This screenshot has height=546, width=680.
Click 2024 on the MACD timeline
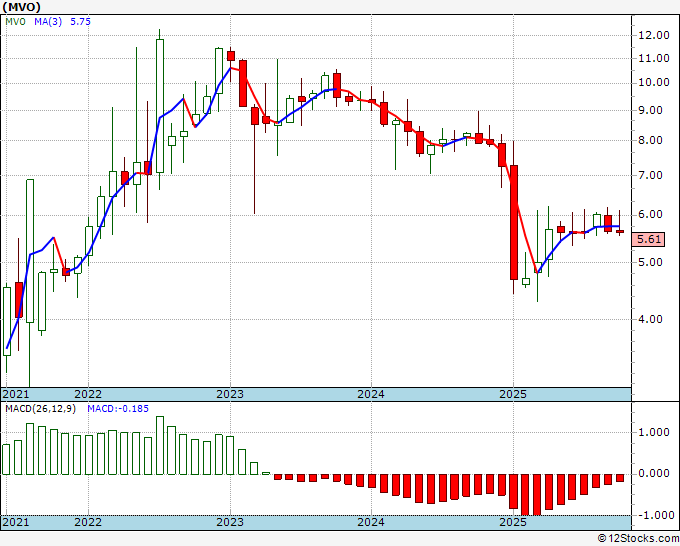pos(371,522)
